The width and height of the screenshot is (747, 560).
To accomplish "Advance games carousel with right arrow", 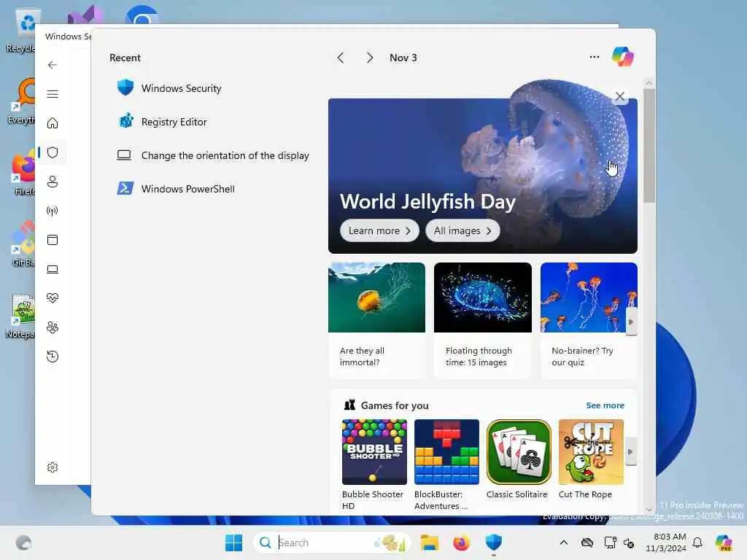I will (x=631, y=451).
